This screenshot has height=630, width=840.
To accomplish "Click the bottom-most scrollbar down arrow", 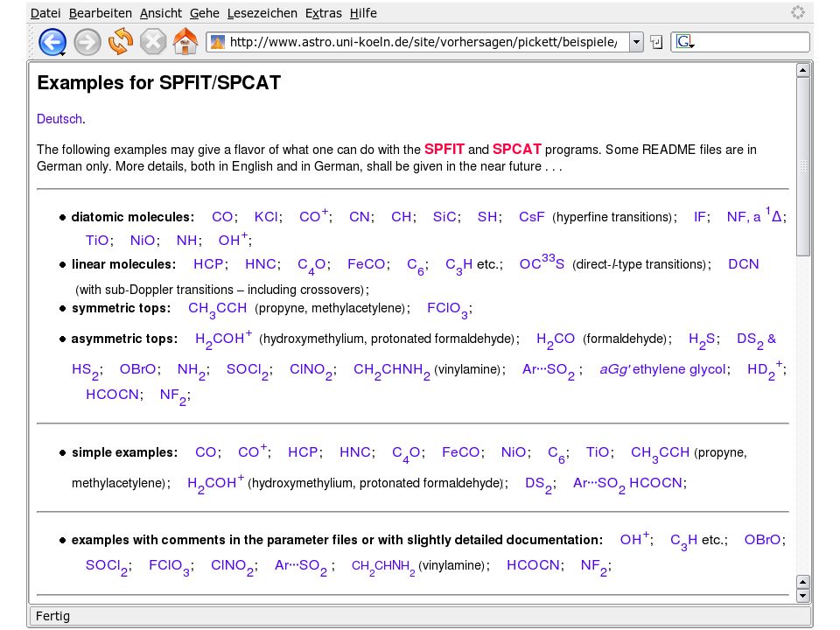I will tap(802, 596).
